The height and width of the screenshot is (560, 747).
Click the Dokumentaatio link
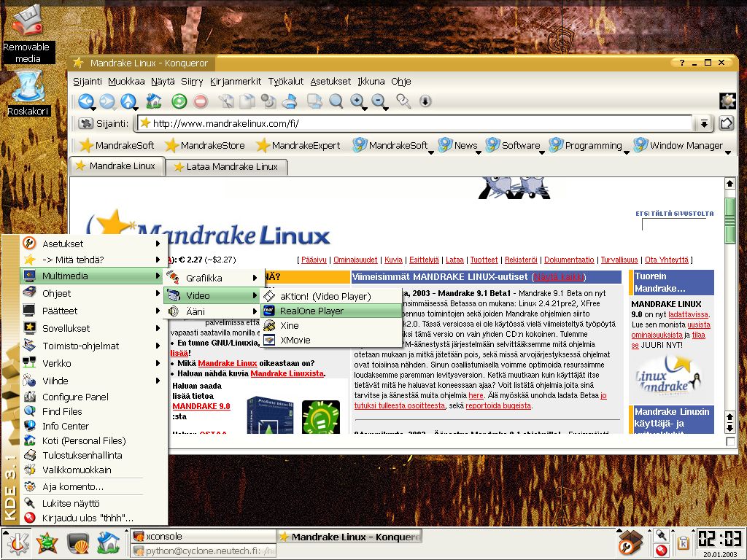(569, 260)
